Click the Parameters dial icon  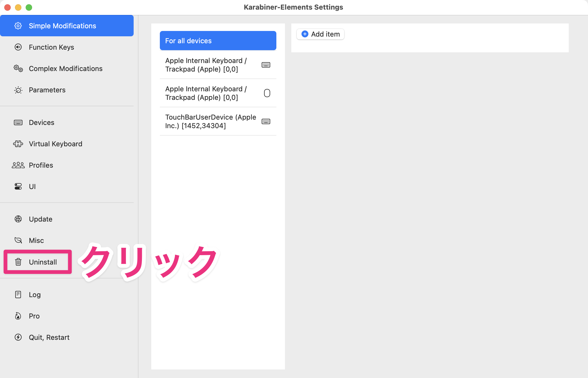point(18,90)
